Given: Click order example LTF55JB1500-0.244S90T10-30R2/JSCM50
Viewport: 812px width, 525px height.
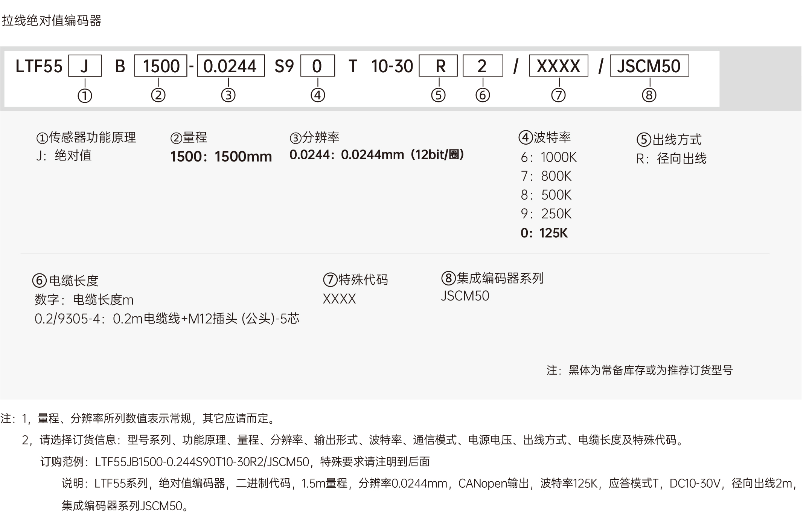Looking at the screenshot, I should (202, 462).
